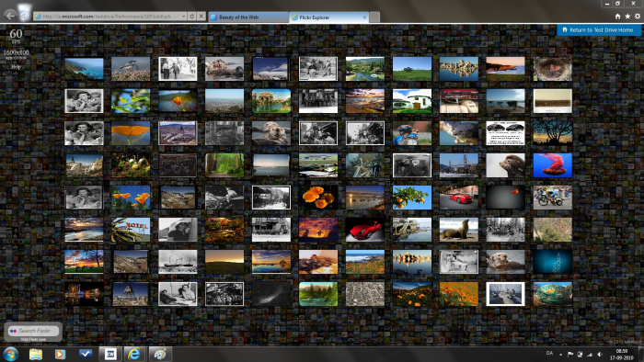View the red sports car on black

364,230
